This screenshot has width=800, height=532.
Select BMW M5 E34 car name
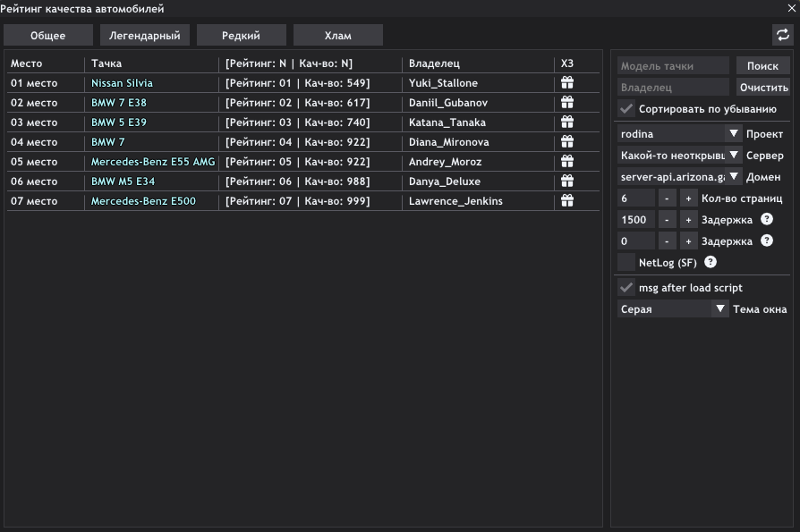point(123,181)
